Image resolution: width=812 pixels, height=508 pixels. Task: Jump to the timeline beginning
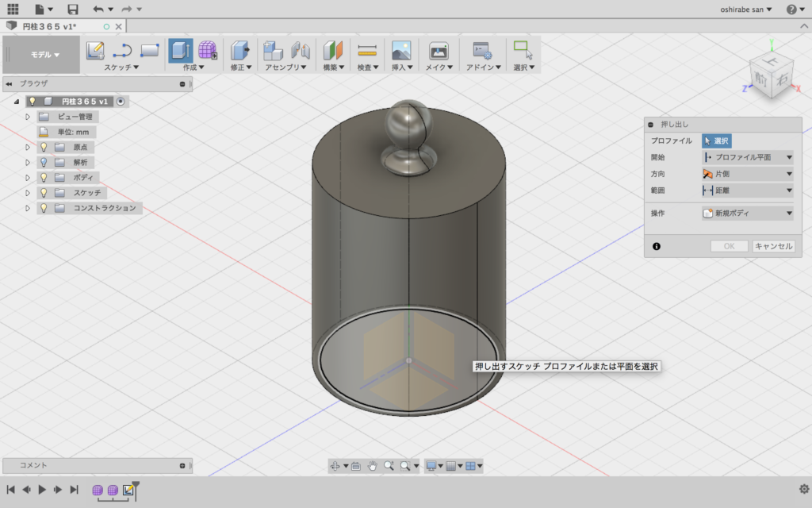pyautogui.click(x=10, y=489)
